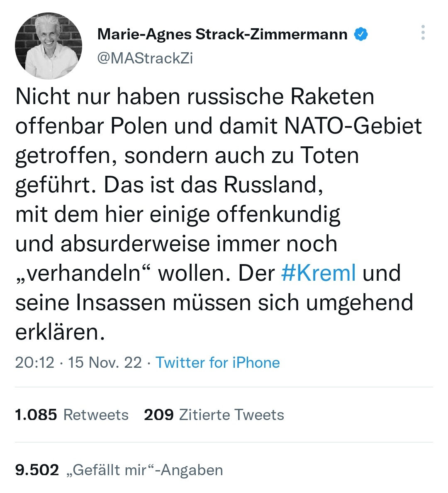Viewport: 448px width, 493px height.
Task: Click the quote tweet count 209
Action: (158, 415)
